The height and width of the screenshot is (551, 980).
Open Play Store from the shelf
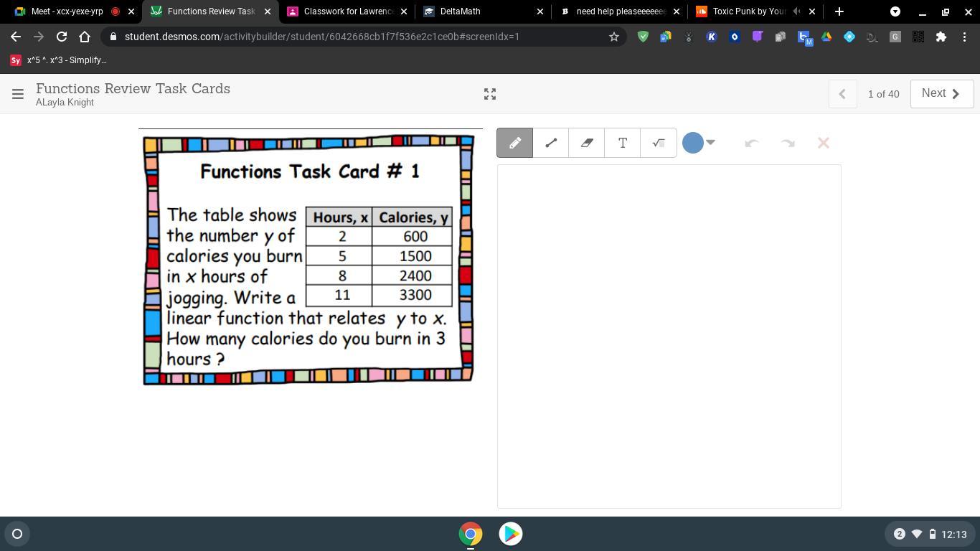click(511, 534)
